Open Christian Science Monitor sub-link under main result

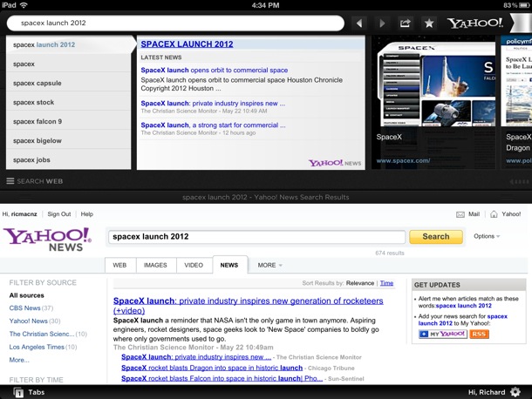[196, 357]
